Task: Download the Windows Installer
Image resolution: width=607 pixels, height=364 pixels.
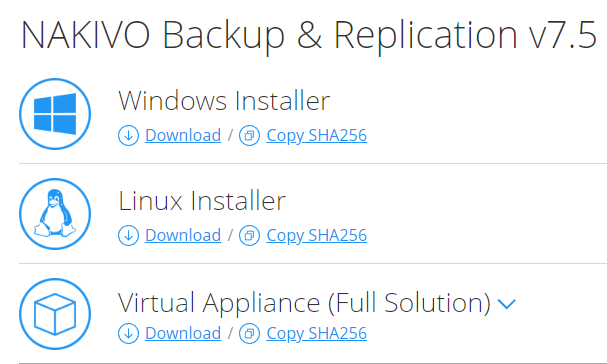Action: [x=183, y=135]
